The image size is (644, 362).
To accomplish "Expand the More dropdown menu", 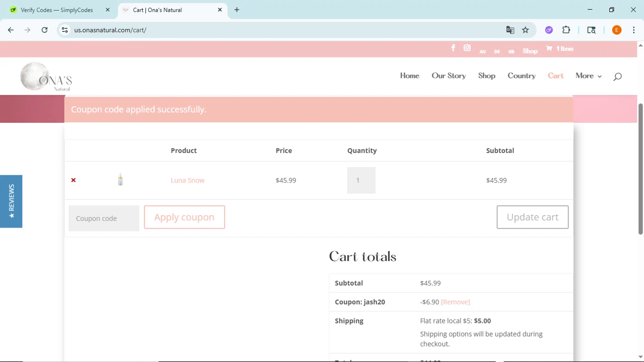I will click(x=589, y=76).
